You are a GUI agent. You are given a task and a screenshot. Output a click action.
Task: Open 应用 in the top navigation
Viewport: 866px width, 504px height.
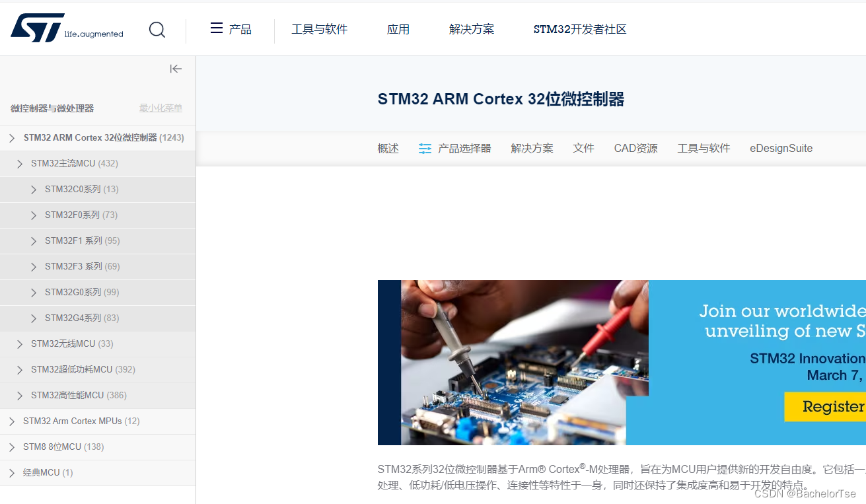tap(398, 29)
